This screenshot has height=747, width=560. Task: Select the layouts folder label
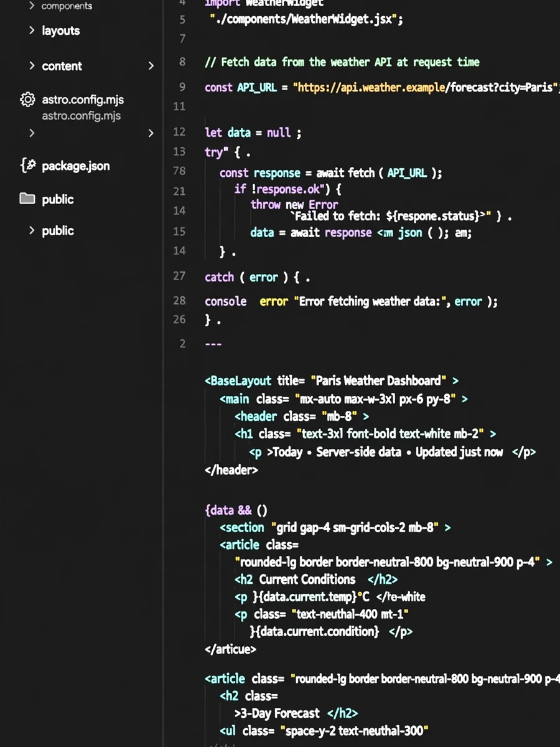pyautogui.click(x=61, y=31)
